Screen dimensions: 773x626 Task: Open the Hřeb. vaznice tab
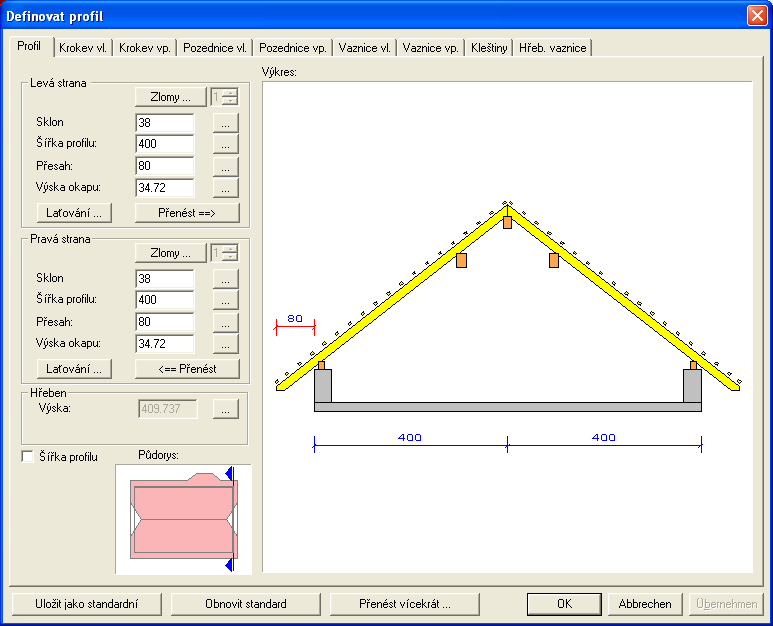pos(553,48)
